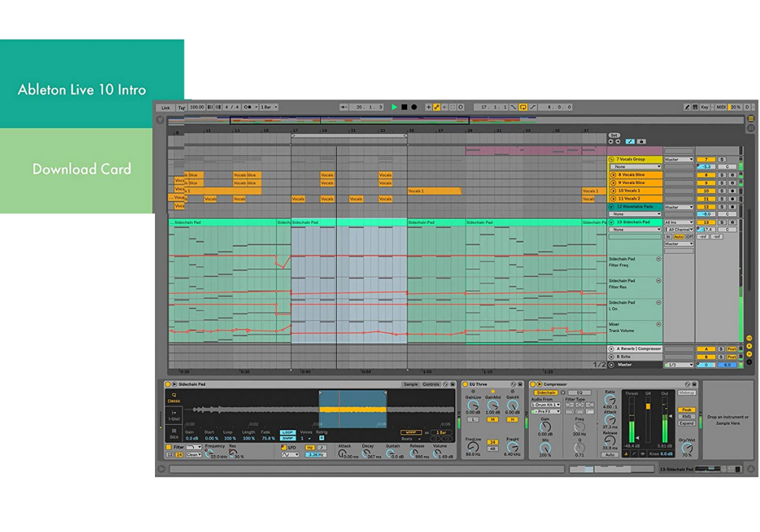Click the Tap tempo button
This screenshot has height=532, width=760.
point(182,107)
